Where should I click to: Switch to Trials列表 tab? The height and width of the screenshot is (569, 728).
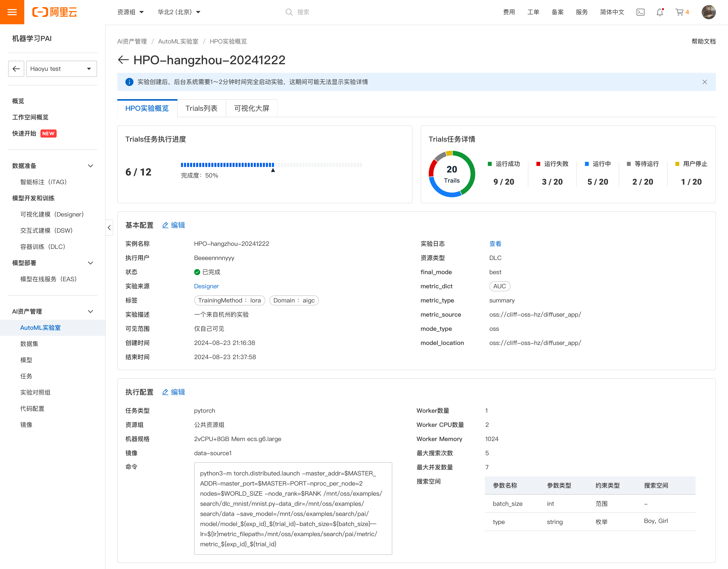(201, 108)
